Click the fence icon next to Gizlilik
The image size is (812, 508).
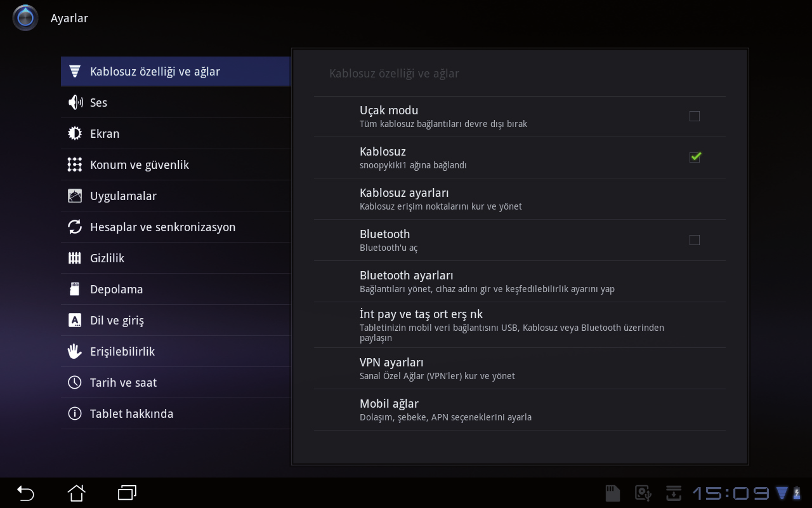click(75, 258)
